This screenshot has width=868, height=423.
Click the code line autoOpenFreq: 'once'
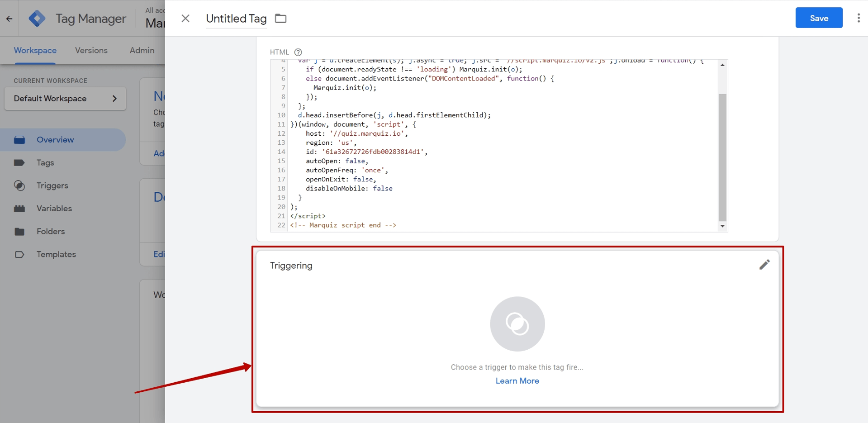[x=347, y=170]
